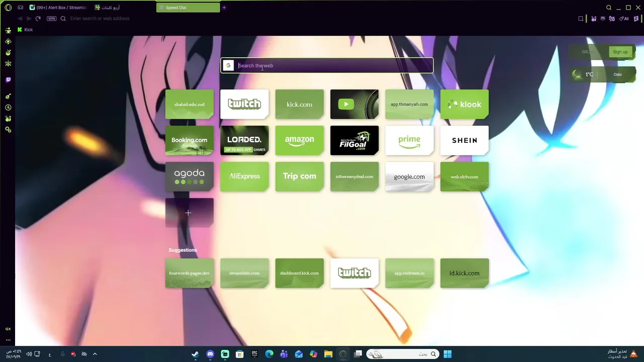
Task: Expand the system tray hidden icons chevron
Action: click(95, 354)
